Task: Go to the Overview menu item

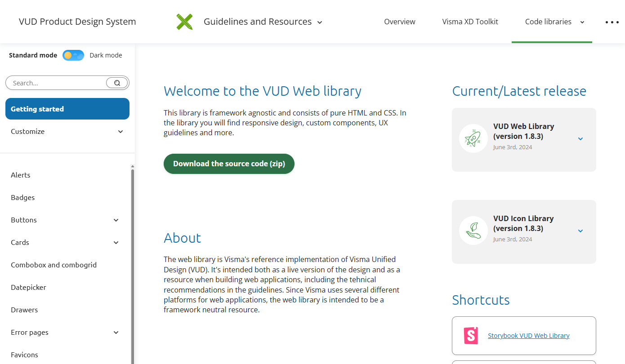Action: tap(399, 22)
